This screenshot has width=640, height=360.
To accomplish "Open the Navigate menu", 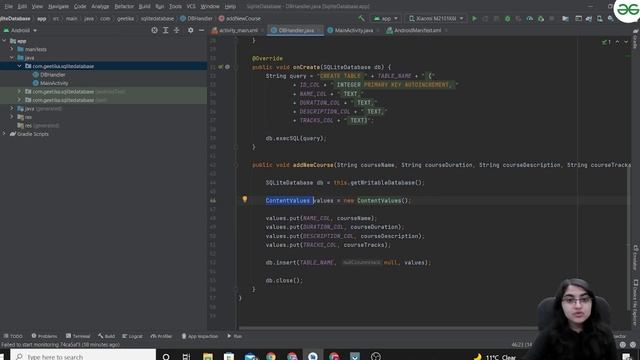I will point(58,7).
